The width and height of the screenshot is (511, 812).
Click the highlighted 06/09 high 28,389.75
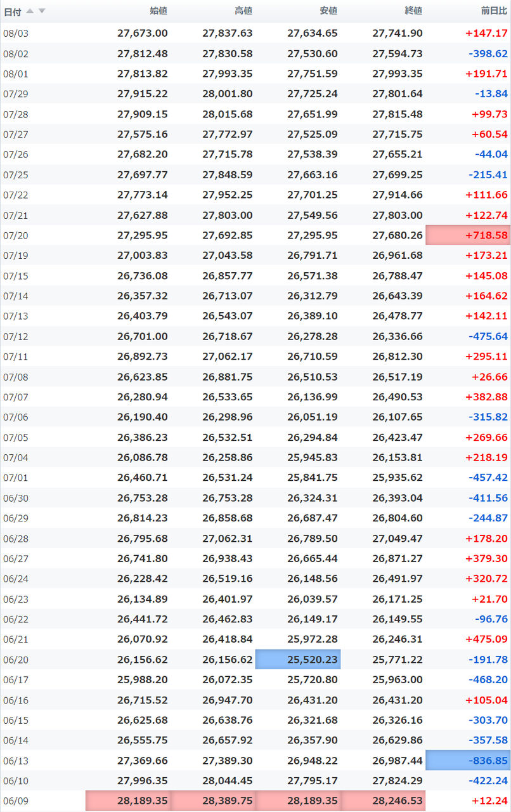click(x=213, y=801)
